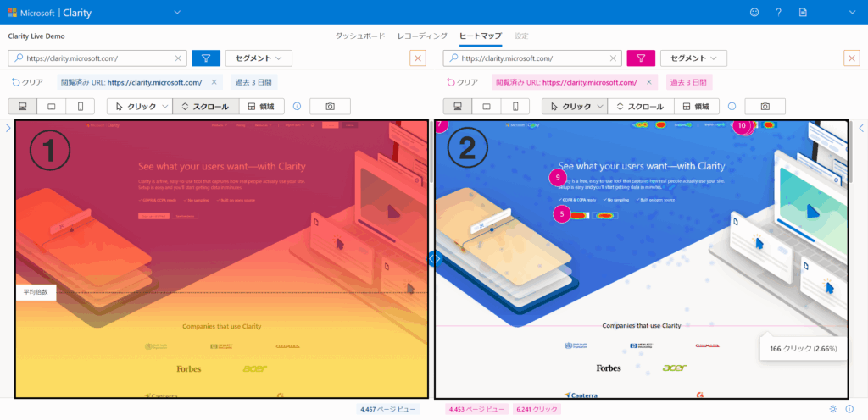Take screenshot with left panel camera icon
This screenshot has height=420, width=868.
(330, 107)
